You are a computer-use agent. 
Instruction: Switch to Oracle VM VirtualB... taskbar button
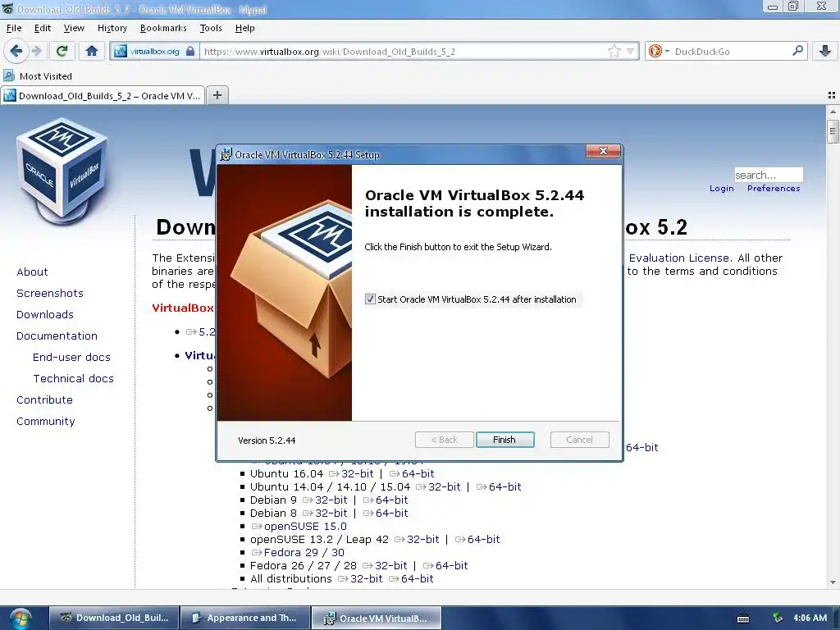(x=377, y=618)
